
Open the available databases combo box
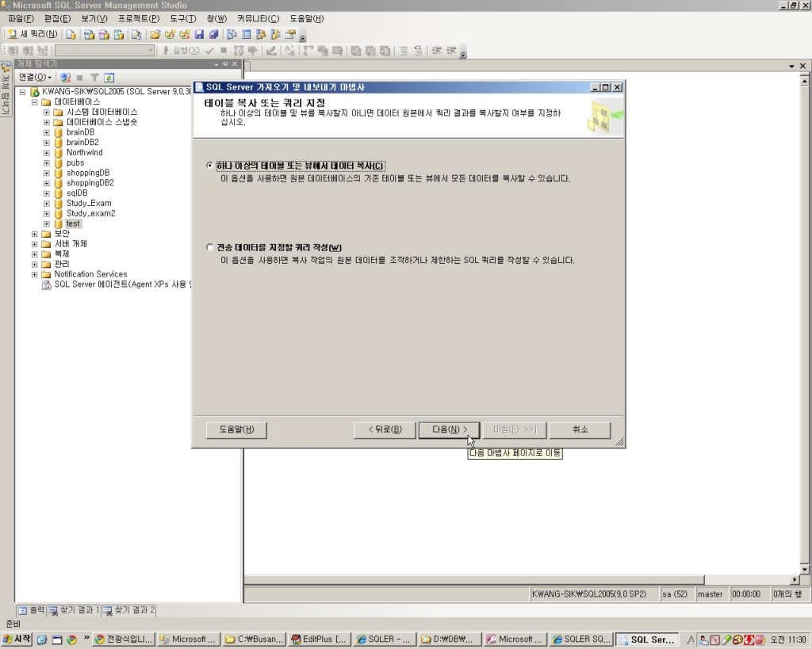point(105,50)
